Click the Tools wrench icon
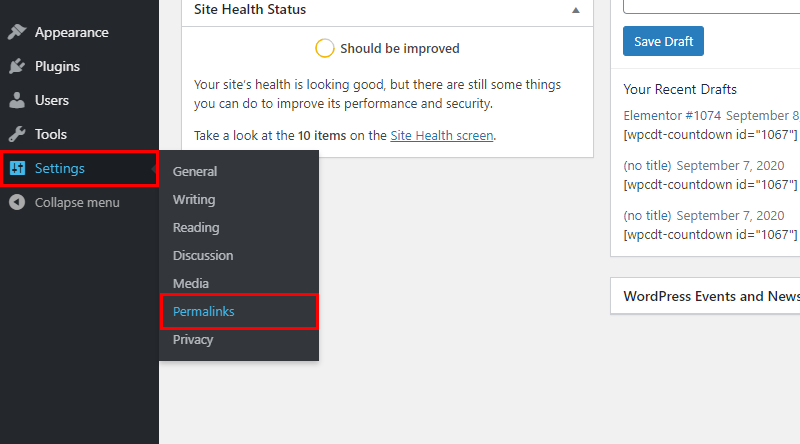Screen dimensions: 800x444 (17, 134)
